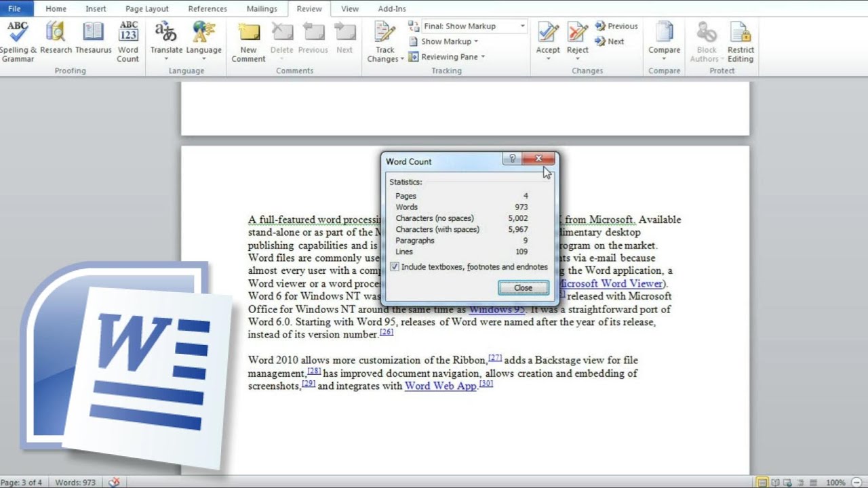Click the Word Count dialog help button
Viewport: 868px width, 488px height.
pyautogui.click(x=513, y=159)
